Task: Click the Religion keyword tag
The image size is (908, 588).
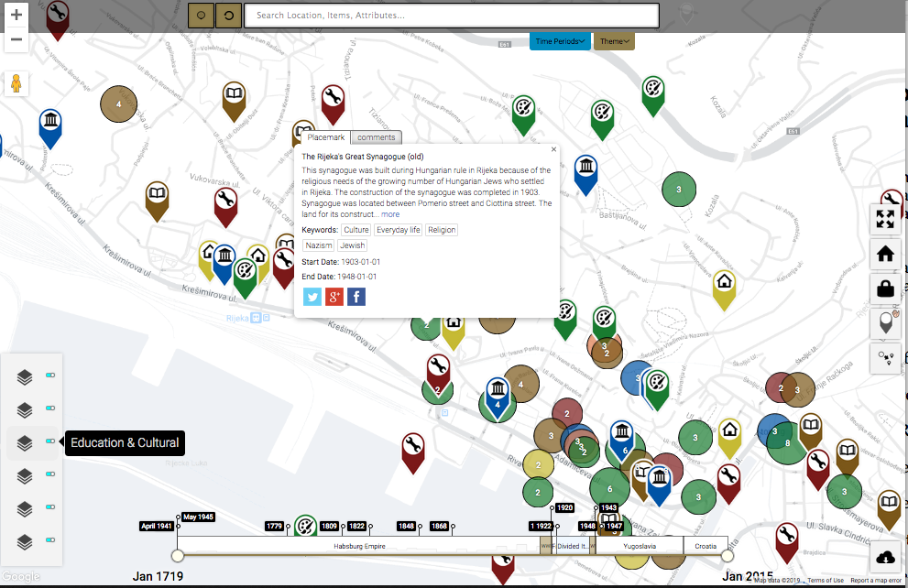Action: pyautogui.click(x=442, y=230)
